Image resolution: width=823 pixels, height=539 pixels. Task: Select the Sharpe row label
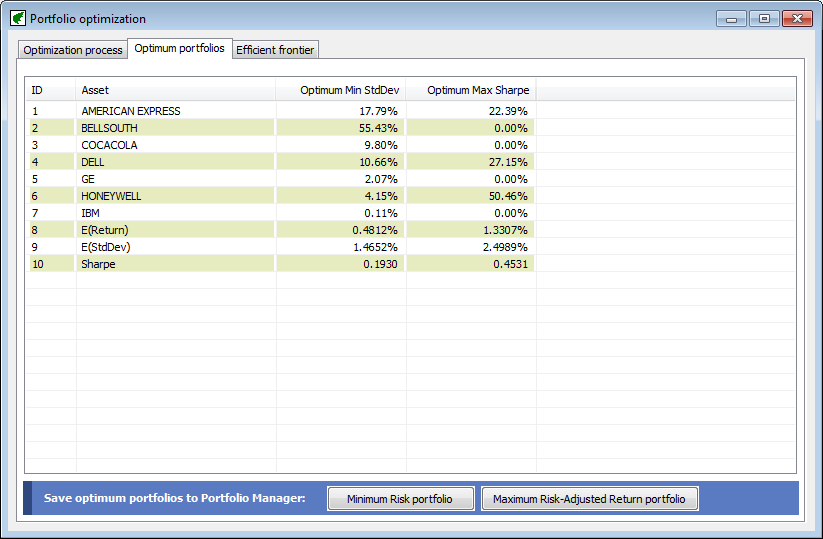[98, 264]
